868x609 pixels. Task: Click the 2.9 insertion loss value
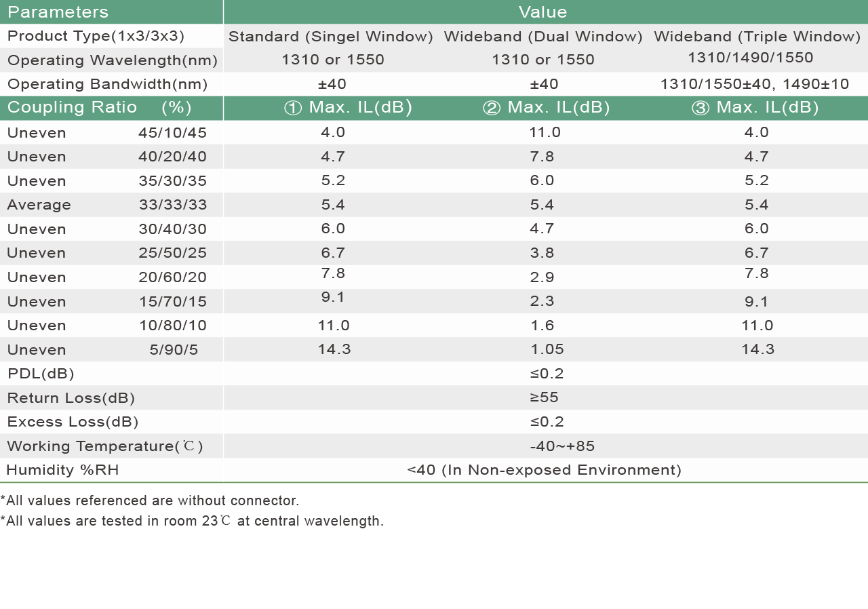click(542, 277)
